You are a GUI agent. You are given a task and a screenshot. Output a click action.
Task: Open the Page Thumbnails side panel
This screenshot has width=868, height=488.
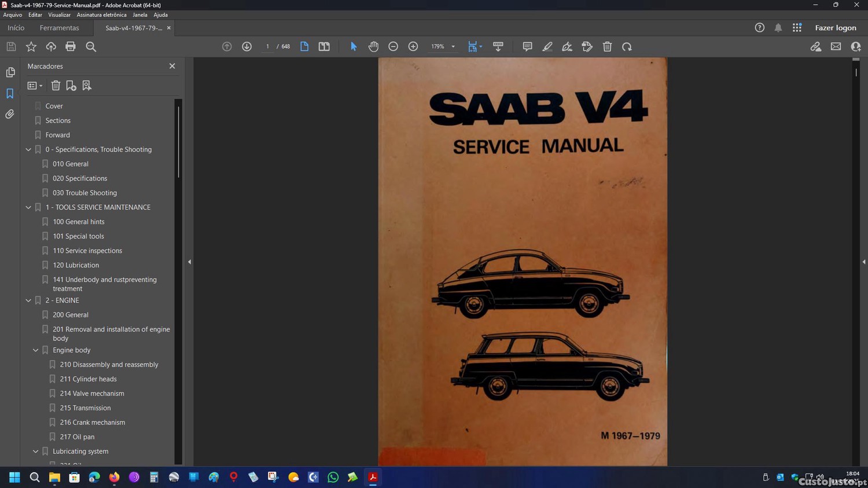pyautogui.click(x=10, y=72)
